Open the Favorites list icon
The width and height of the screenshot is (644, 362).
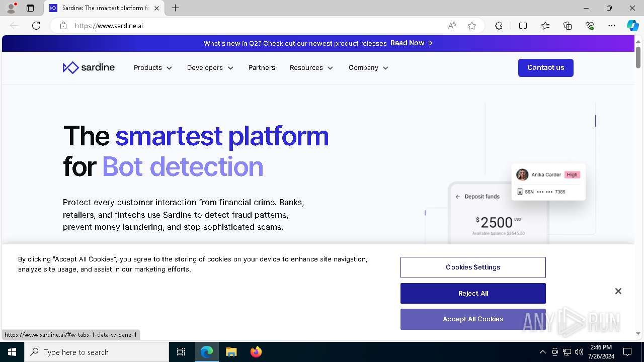545,26
